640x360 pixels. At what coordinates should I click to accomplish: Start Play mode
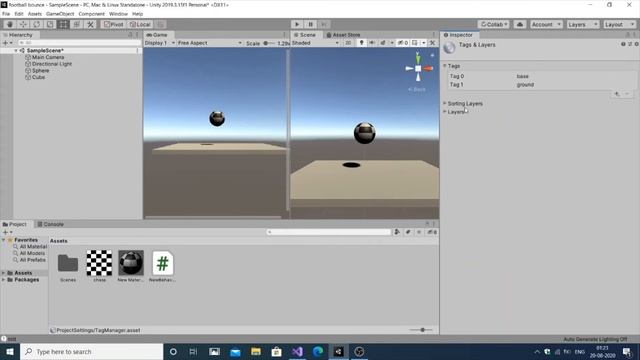click(297, 24)
